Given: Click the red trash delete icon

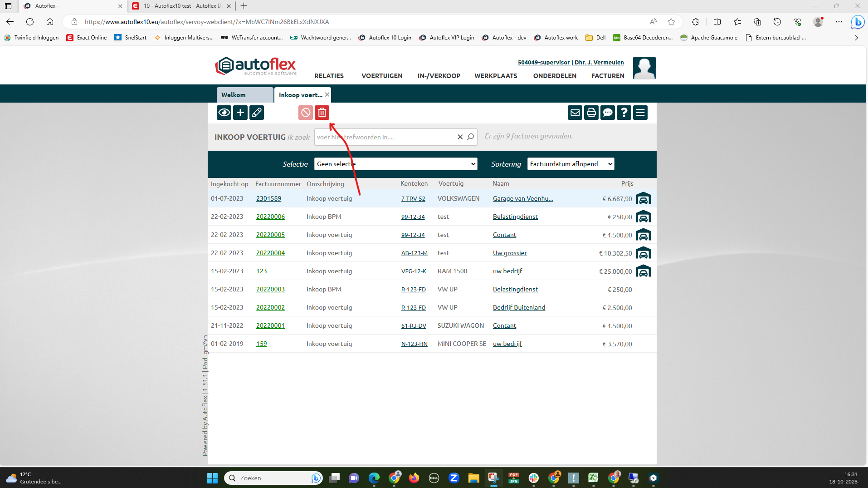Looking at the screenshot, I should tap(322, 113).
